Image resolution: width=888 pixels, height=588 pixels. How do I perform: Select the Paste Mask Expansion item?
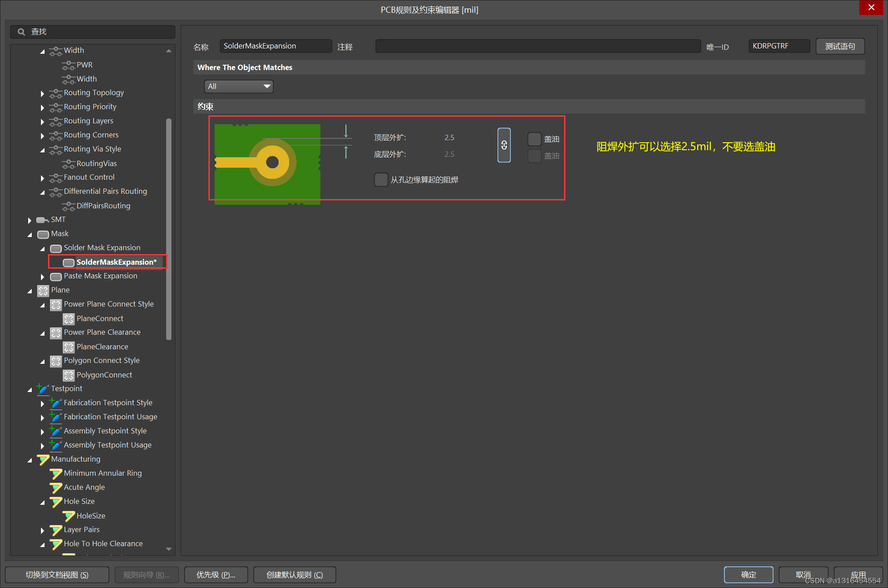click(x=100, y=276)
